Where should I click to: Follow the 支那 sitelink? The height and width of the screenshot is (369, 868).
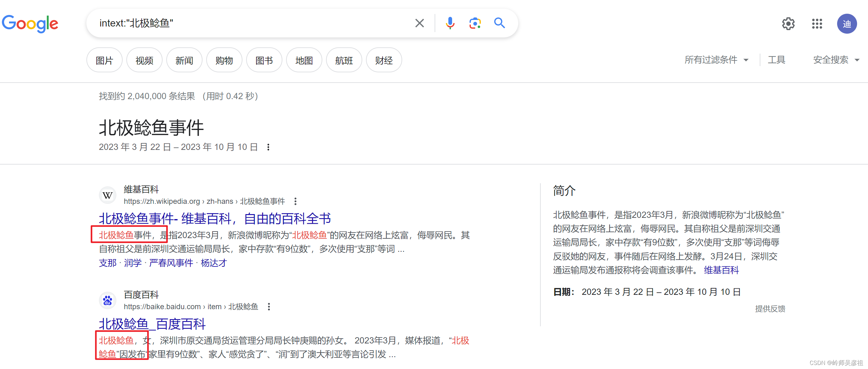108,263
